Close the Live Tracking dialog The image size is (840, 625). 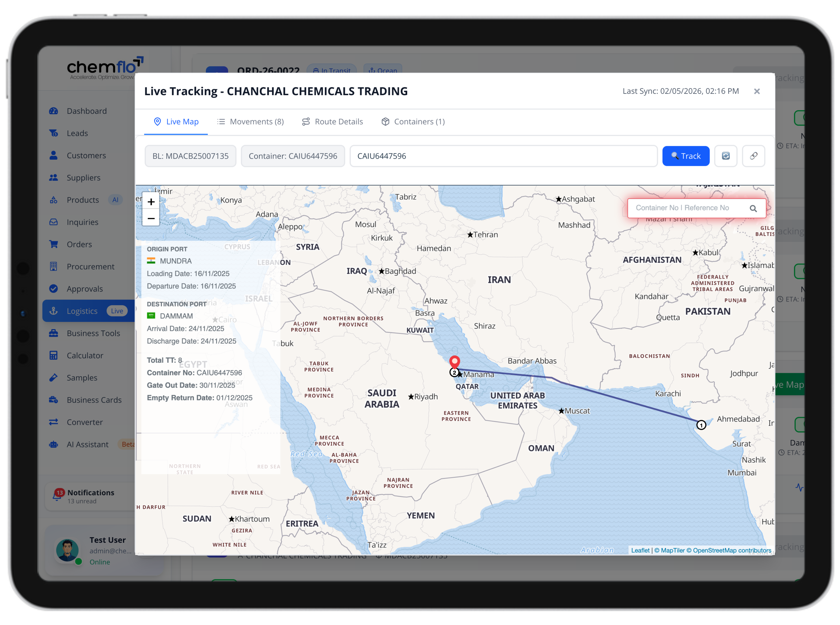coord(757,91)
